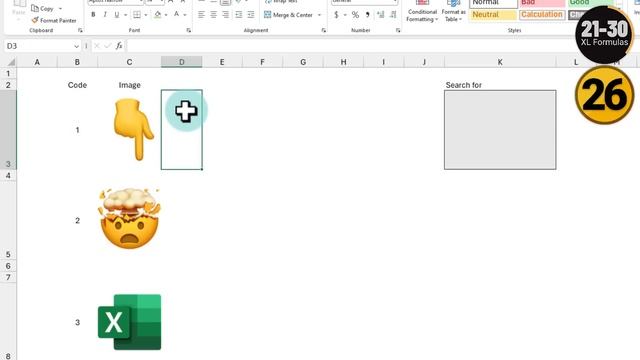Click the cell containing code 2
Image resolution: width=640 pixels, height=360 pixels.
[x=77, y=220]
